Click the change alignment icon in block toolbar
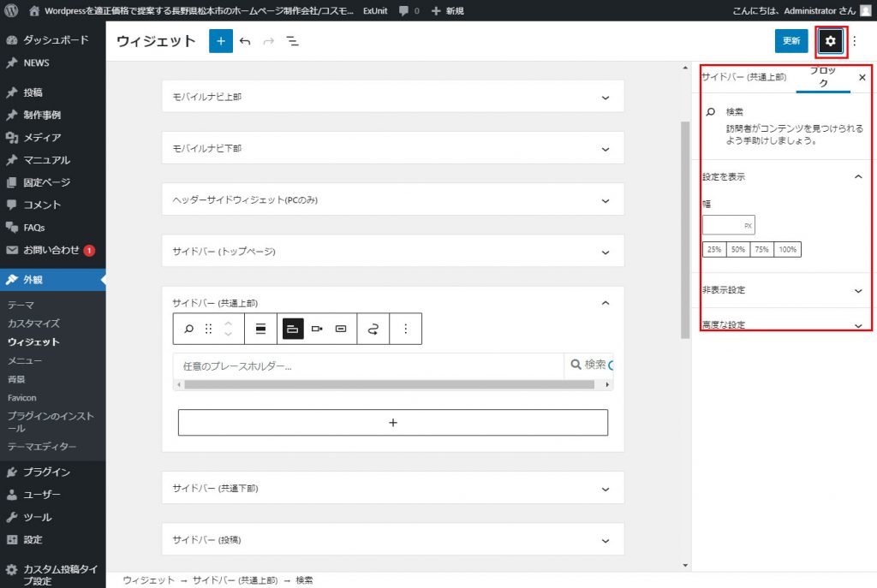The width and height of the screenshot is (877, 588). point(261,329)
